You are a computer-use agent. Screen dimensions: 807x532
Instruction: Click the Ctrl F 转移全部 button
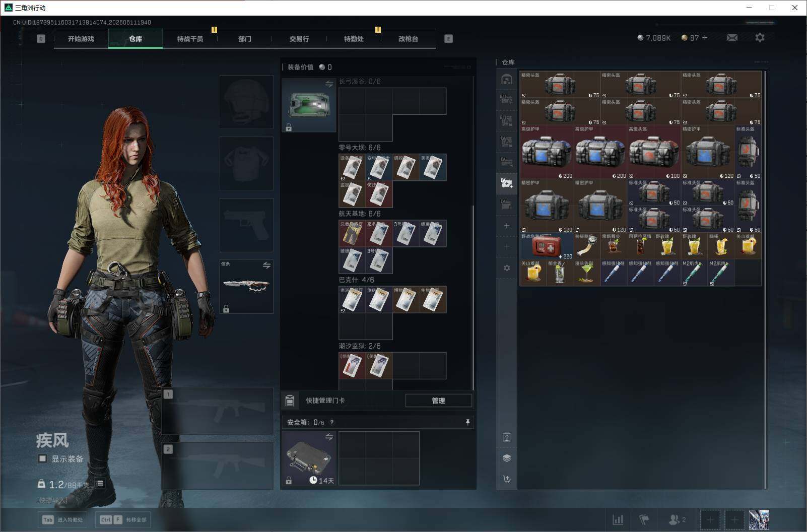point(123,519)
